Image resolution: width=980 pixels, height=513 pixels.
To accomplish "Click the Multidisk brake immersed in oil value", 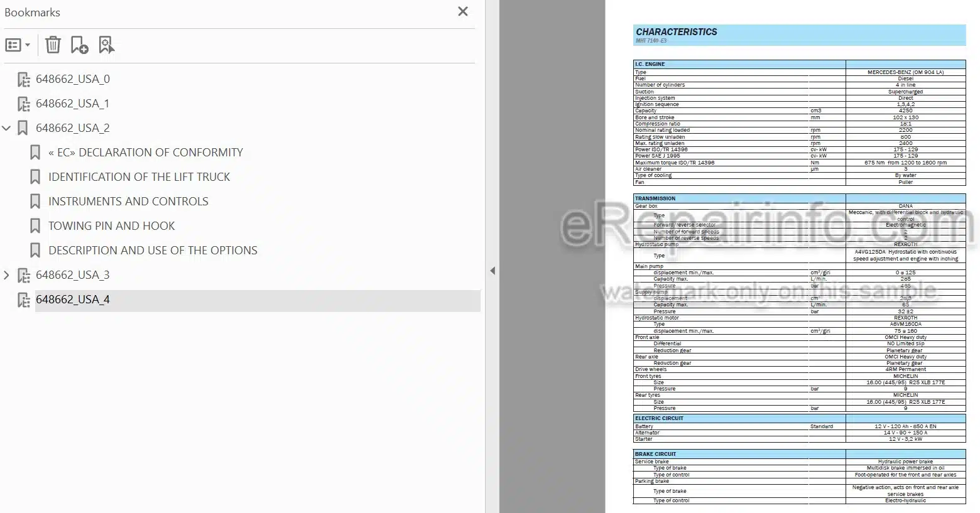I will tap(905, 468).
